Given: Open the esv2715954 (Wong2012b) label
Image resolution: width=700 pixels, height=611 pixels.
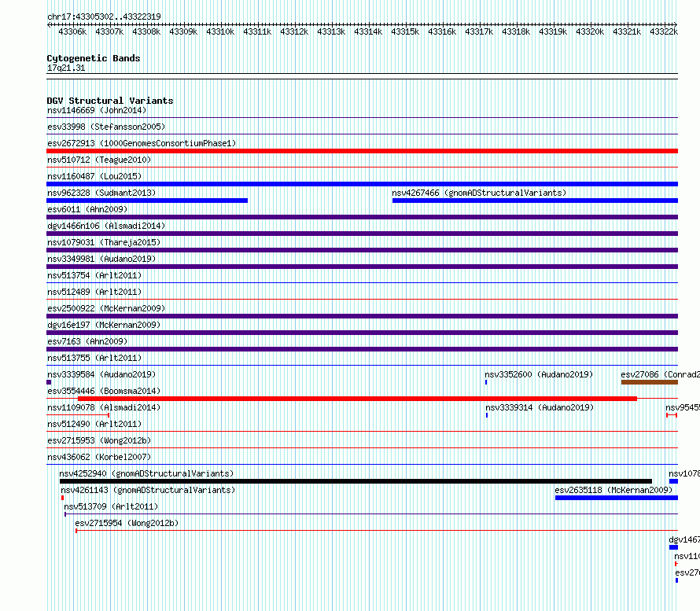Looking at the screenshot, I should point(127,523).
